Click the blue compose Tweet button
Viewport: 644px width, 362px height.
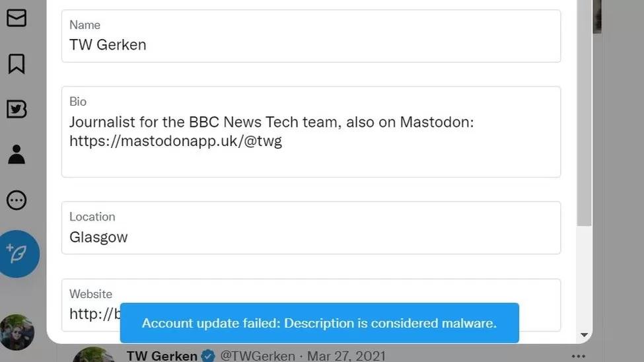[x=18, y=254]
